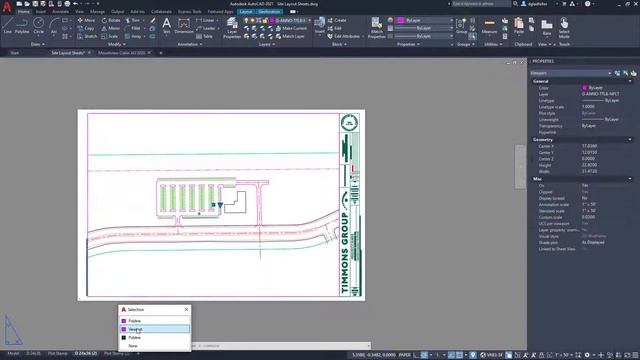Click the Color ByLayer swatch in Properties
Viewport: 640px width, 360px height.
tap(584, 88)
